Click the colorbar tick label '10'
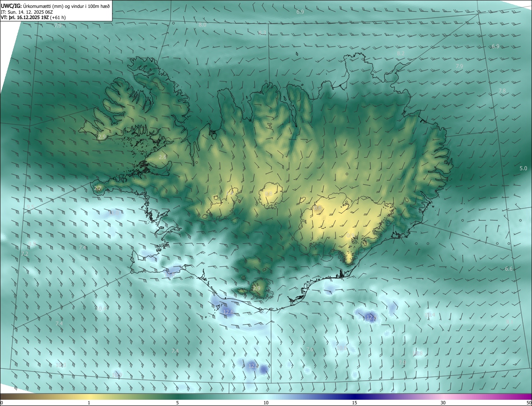The image size is (532, 406). click(266, 403)
